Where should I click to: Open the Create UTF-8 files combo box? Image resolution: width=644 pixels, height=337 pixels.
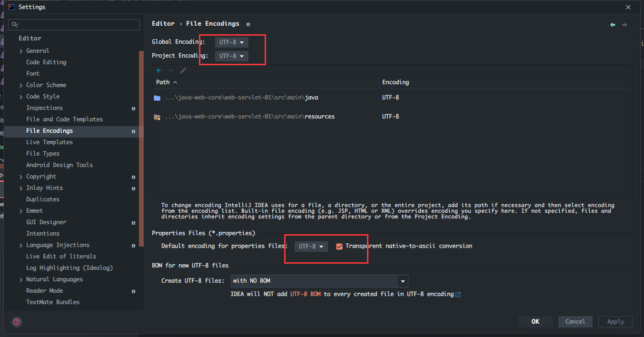pyautogui.click(x=319, y=281)
